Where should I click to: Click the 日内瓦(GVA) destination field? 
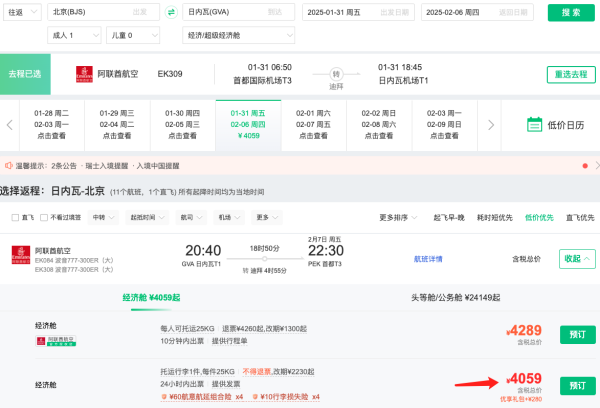[238, 12]
